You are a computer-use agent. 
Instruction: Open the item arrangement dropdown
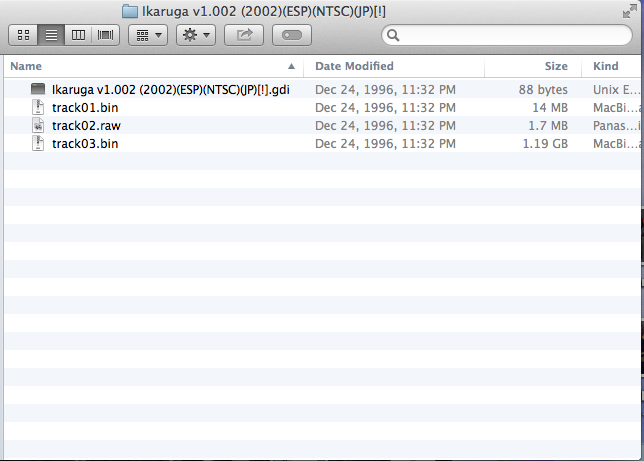click(148, 35)
